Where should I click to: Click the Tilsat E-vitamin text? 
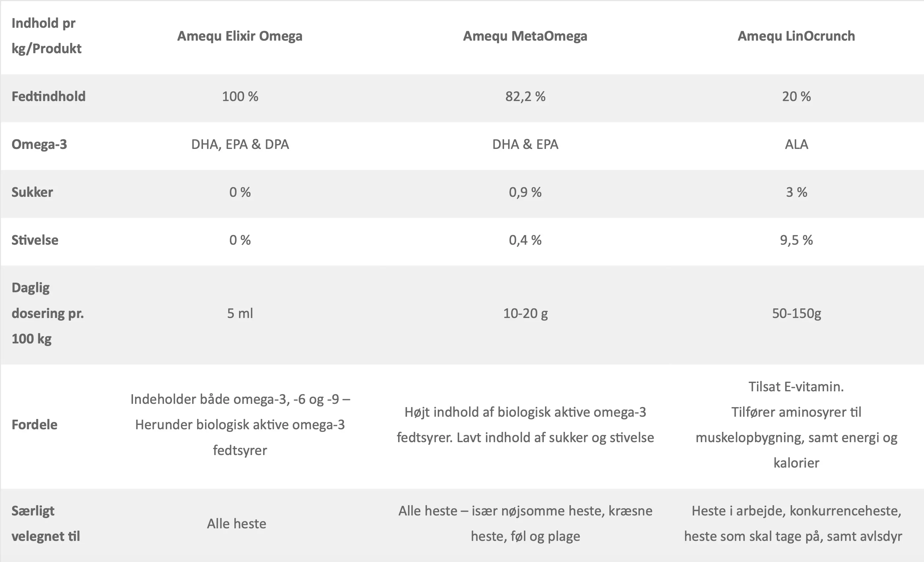tap(796, 387)
